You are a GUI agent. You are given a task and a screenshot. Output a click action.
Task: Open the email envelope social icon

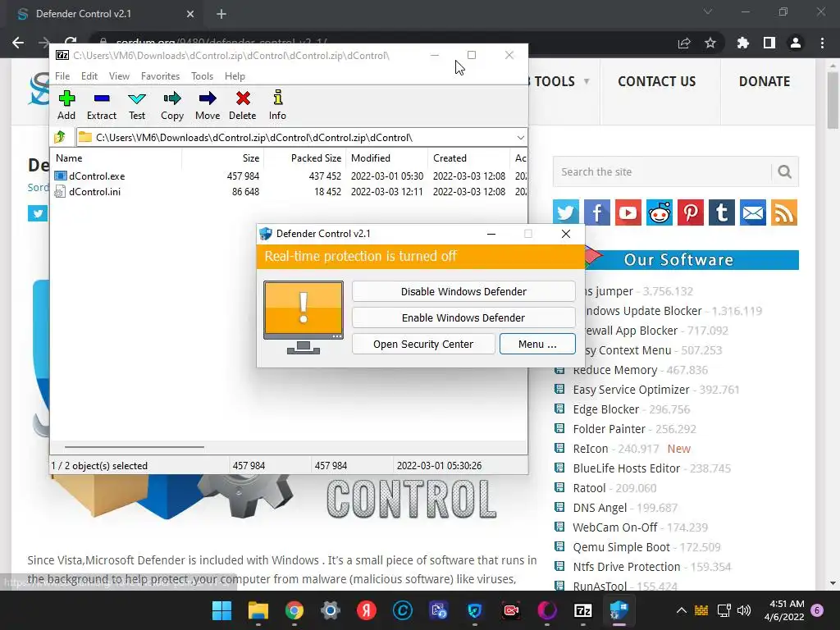tap(753, 212)
